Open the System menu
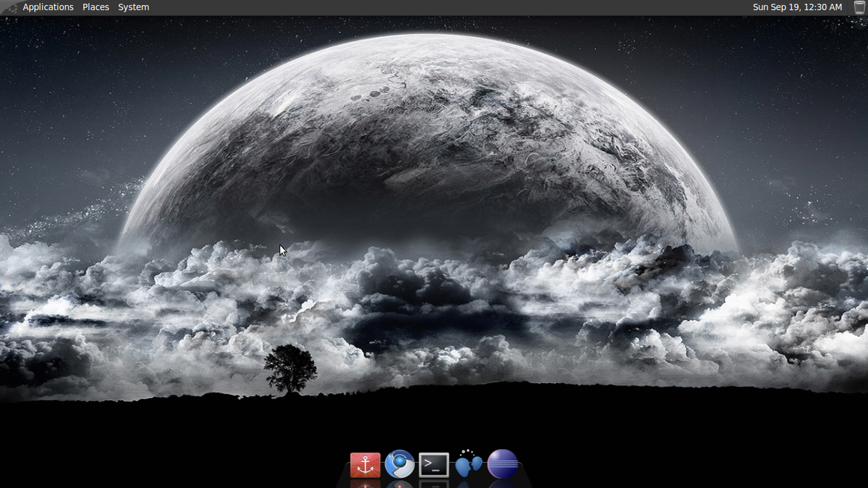 pyautogui.click(x=133, y=7)
